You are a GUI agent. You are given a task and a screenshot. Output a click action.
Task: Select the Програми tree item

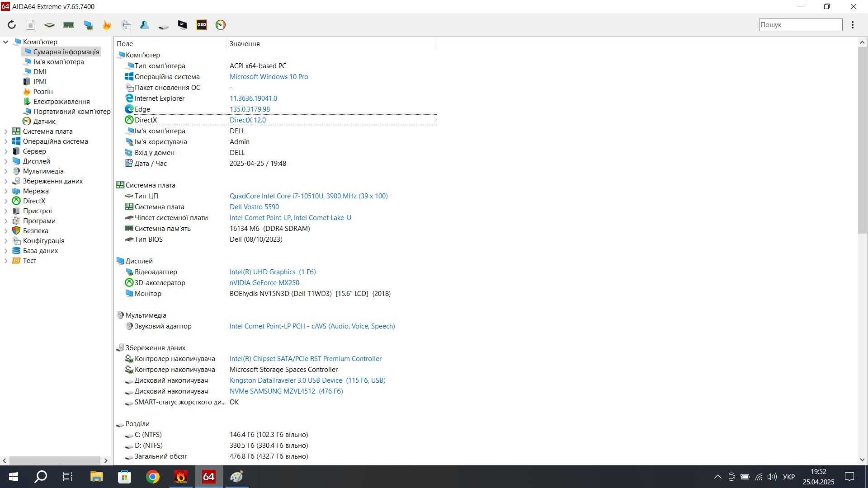(39, 221)
